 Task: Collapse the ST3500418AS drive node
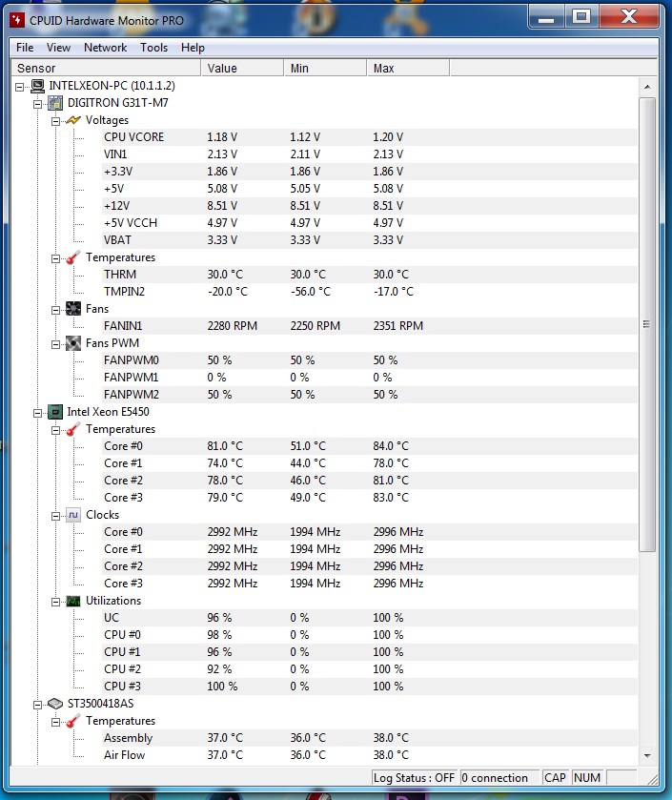[x=38, y=705]
